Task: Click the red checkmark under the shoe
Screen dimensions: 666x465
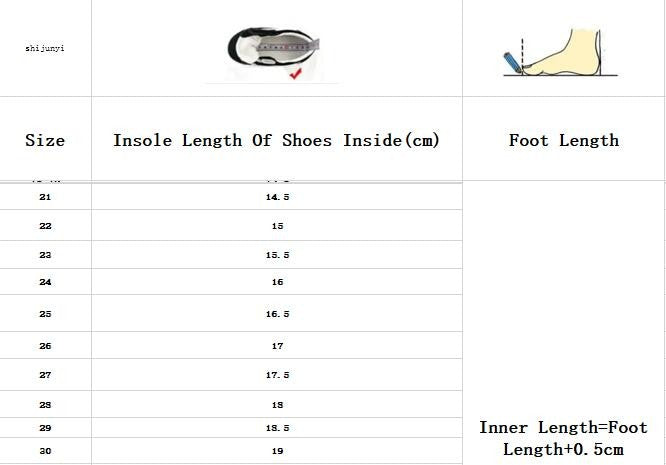Action: [295, 75]
